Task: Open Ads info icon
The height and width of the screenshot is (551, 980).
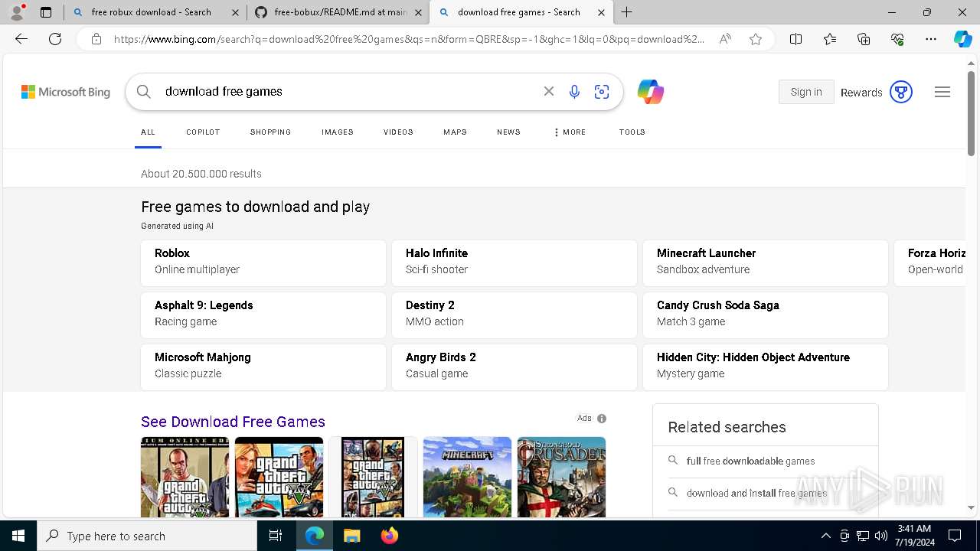Action: [x=602, y=419]
